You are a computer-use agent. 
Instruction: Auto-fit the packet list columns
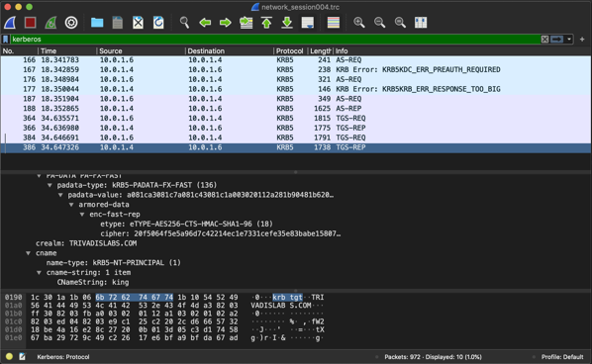coord(421,23)
